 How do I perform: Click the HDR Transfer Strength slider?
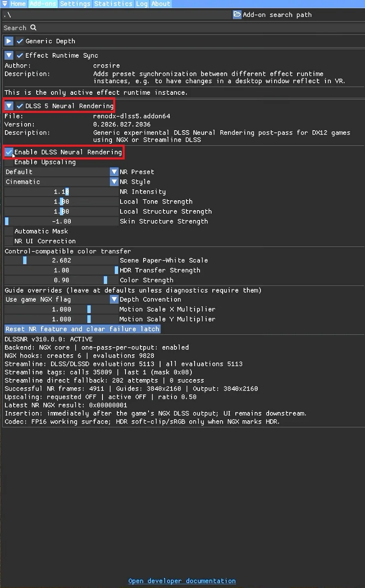pos(61,270)
